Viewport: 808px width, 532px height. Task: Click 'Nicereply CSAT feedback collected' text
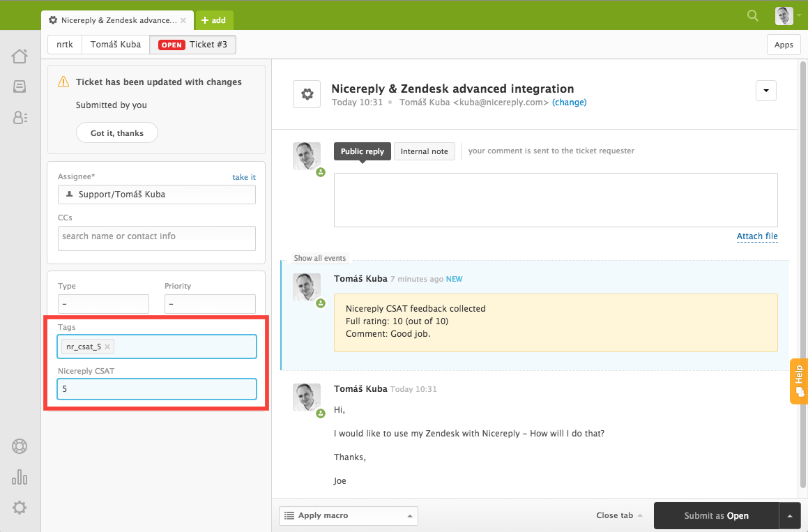tap(416, 308)
